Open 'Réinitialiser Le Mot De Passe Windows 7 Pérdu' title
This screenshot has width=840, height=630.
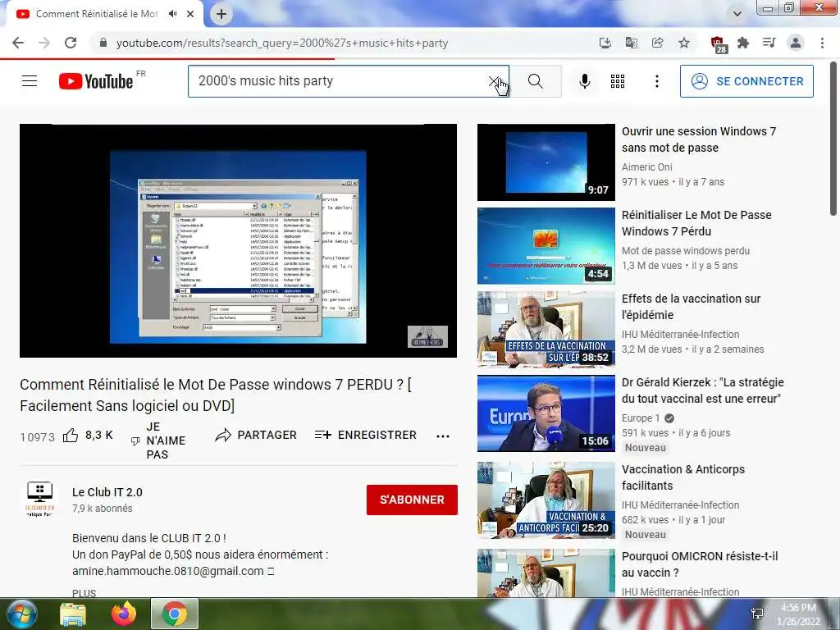[696, 223]
